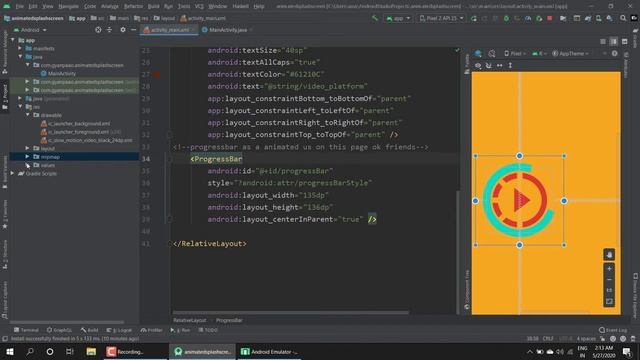Image resolution: width=640 pixels, height=360 pixels.
Task: Click the Make Project hammer icon
Action: coord(375,18)
